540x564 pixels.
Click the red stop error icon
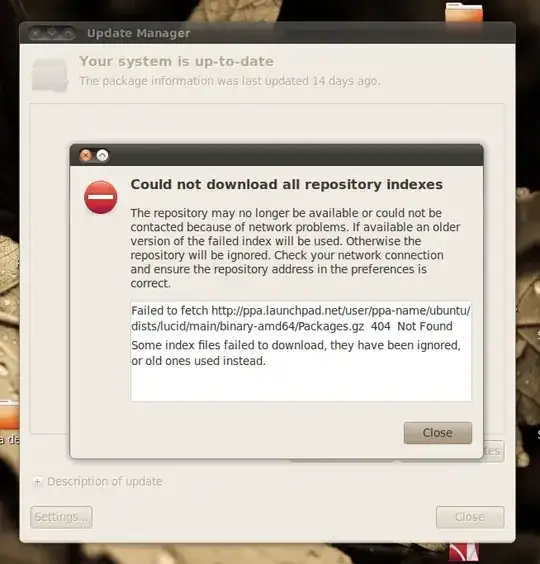(x=101, y=197)
